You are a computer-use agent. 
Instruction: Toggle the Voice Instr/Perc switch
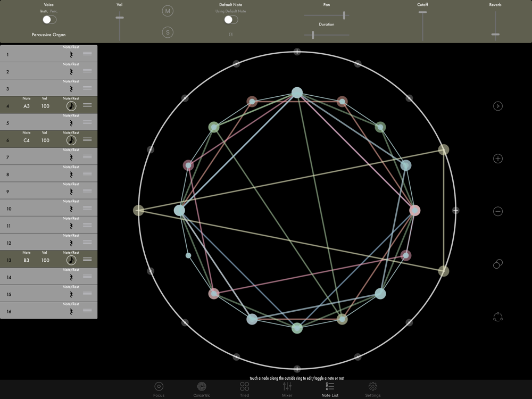point(49,20)
